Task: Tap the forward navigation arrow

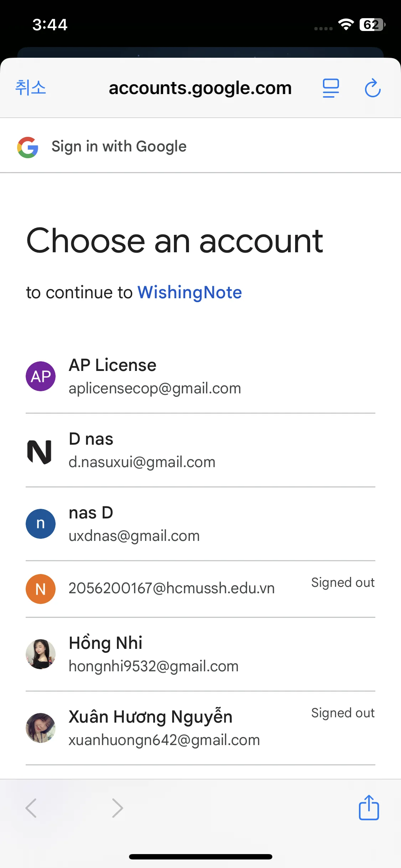Action: (x=117, y=808)
